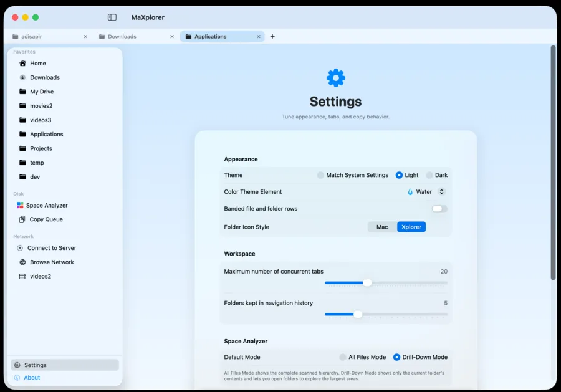Click the temp folder icon

(22, 163)
